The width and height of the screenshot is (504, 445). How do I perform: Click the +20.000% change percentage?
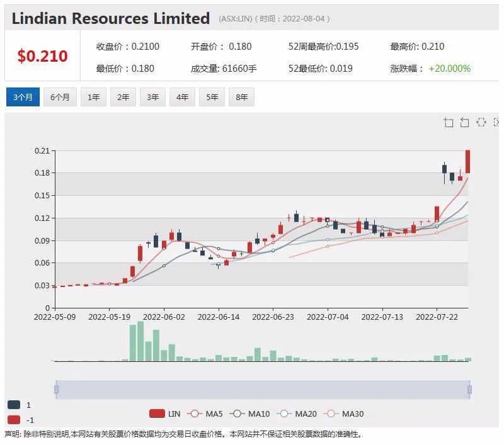pyautogui.click(x=450, y=69)
